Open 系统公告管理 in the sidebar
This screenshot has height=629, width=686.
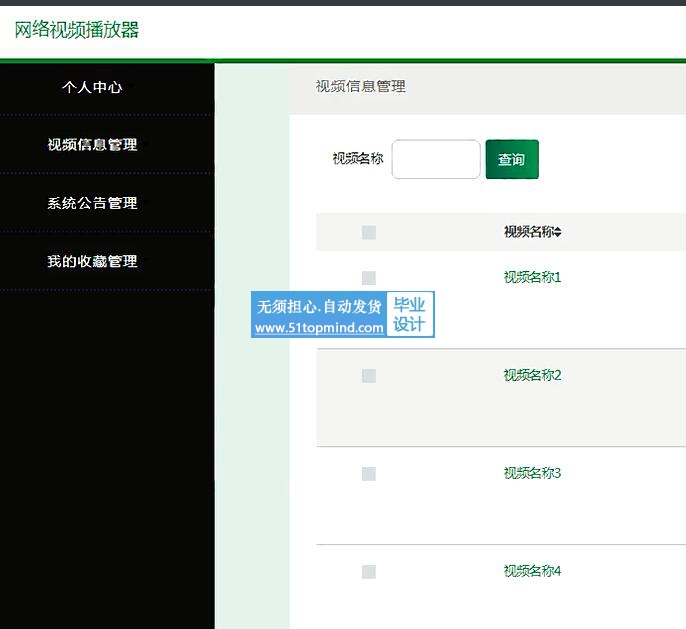(92, 203)
